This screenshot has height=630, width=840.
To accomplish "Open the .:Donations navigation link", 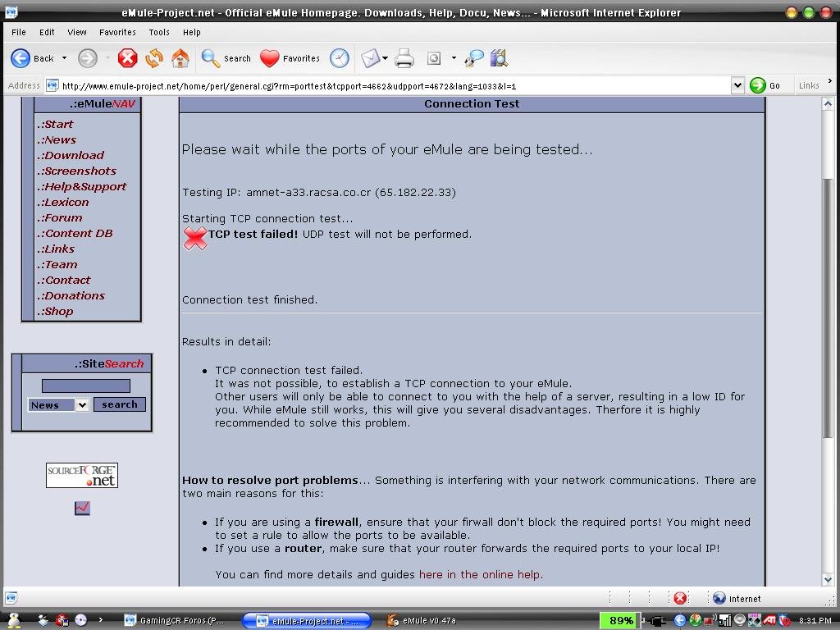I will click(x=71, y=295).
